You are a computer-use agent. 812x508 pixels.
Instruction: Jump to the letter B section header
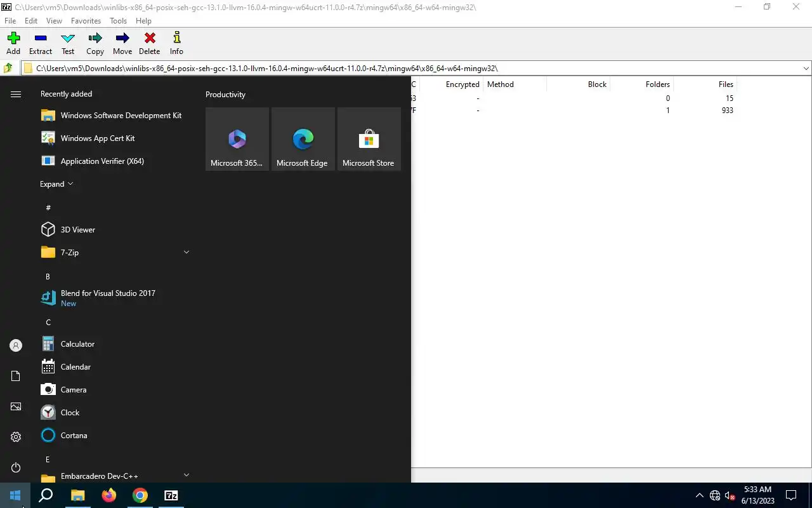click(x=48, y=277)
